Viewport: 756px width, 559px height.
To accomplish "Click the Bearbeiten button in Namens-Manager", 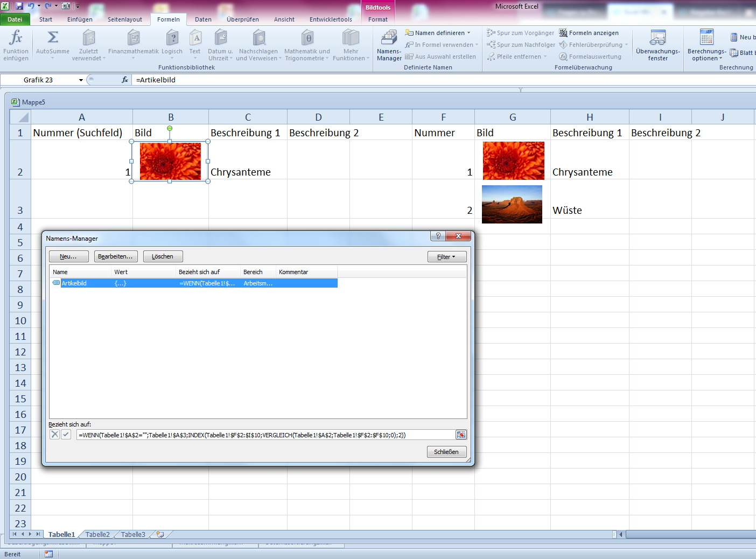I will click(115, 256).
